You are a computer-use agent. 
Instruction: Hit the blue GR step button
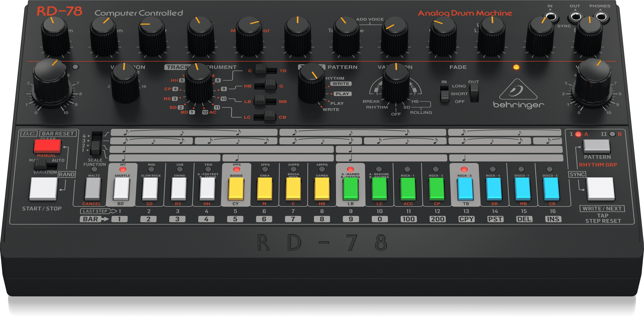[494, 189]
